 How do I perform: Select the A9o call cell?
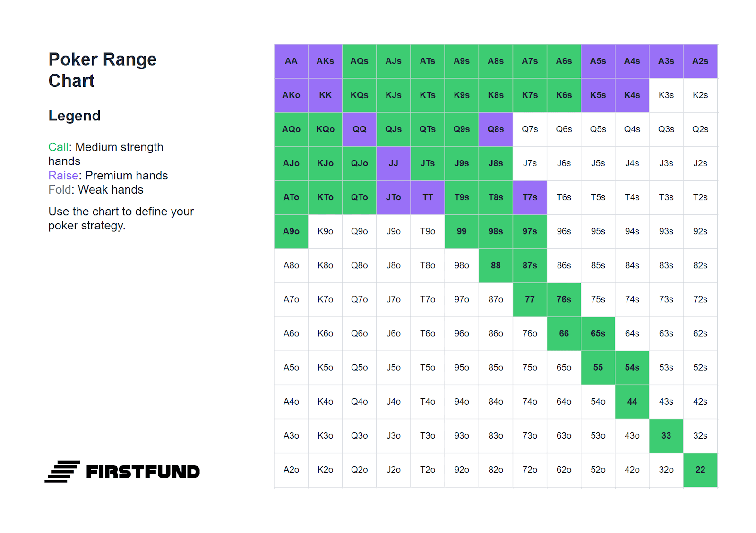[x=291, y=231]
